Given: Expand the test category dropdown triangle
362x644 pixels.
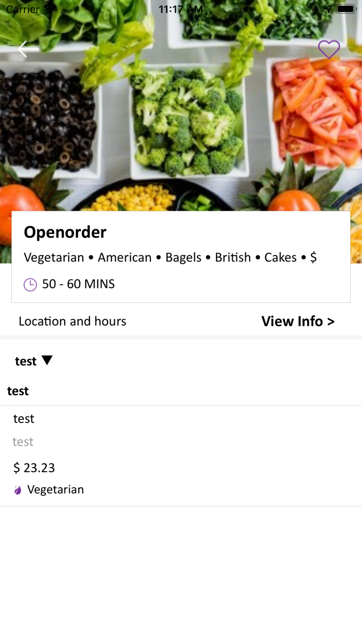Looking at the screenshot, I should click(47, 360).
